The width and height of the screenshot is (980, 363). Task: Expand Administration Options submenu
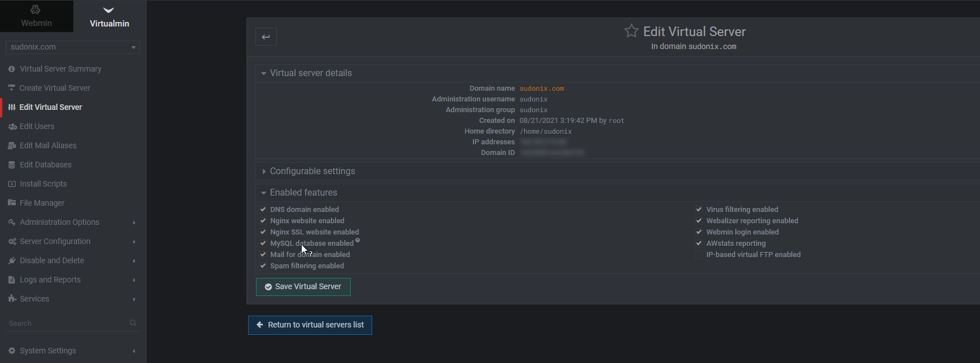point(59,222)
